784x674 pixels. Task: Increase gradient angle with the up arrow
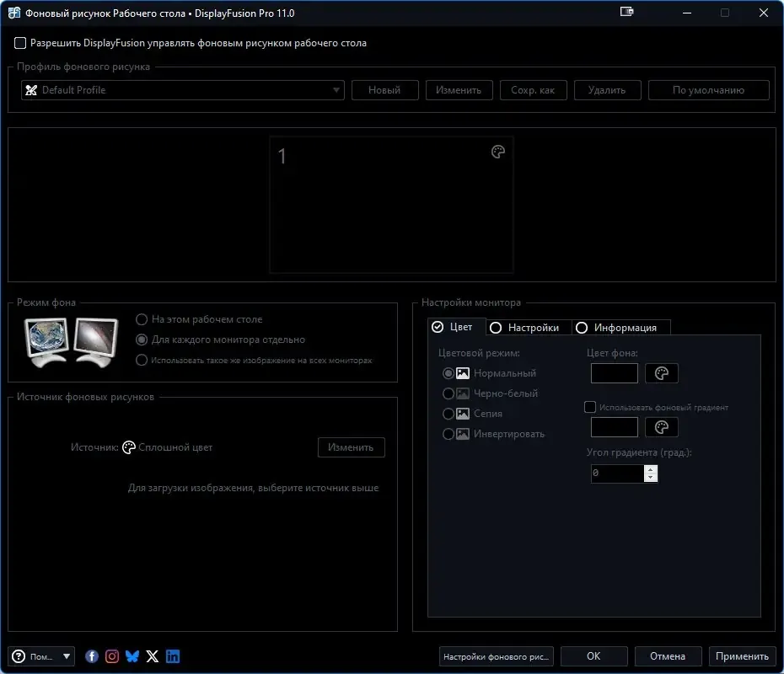click(x=650, y=469)
